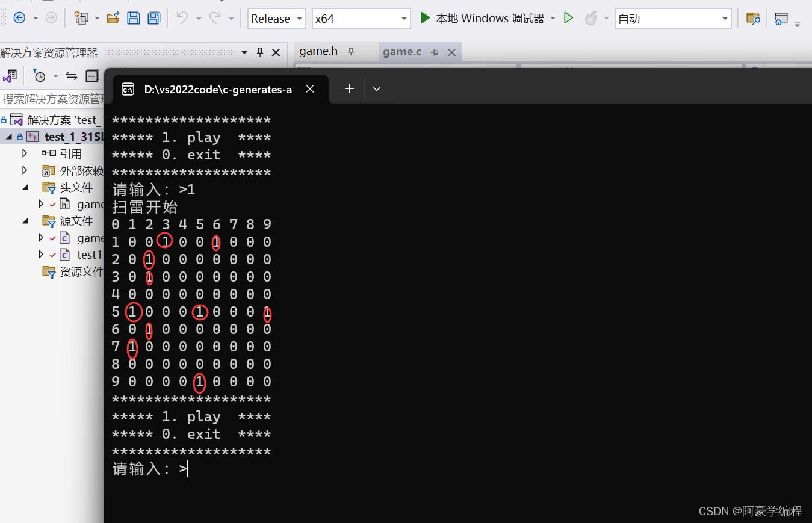Select the D:\vs2022code console tab

click(x=218, y=90)
